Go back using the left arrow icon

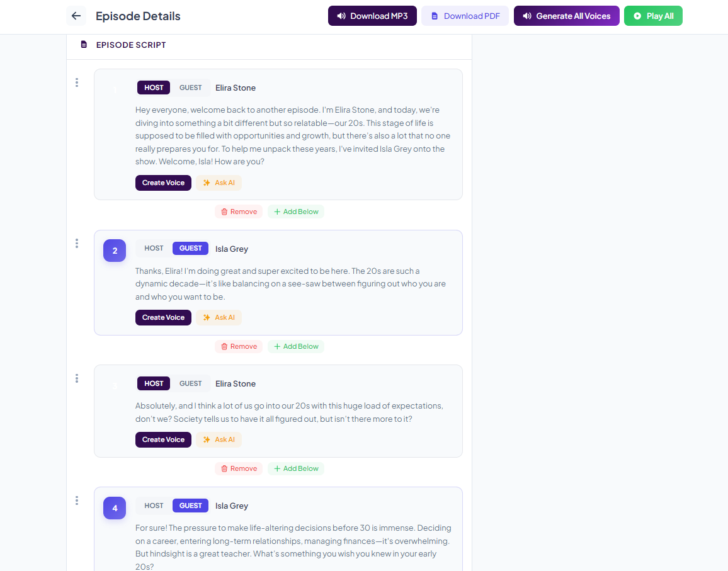tap(76, 16)
